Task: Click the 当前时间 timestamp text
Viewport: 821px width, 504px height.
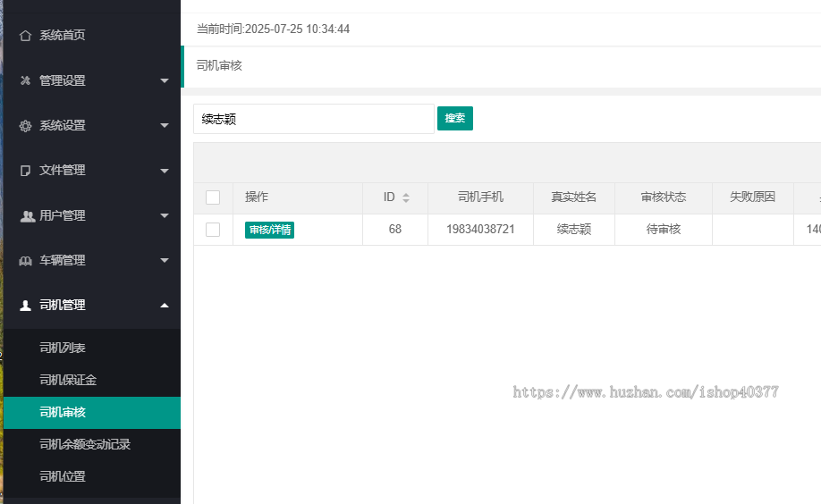Action: 273,29
